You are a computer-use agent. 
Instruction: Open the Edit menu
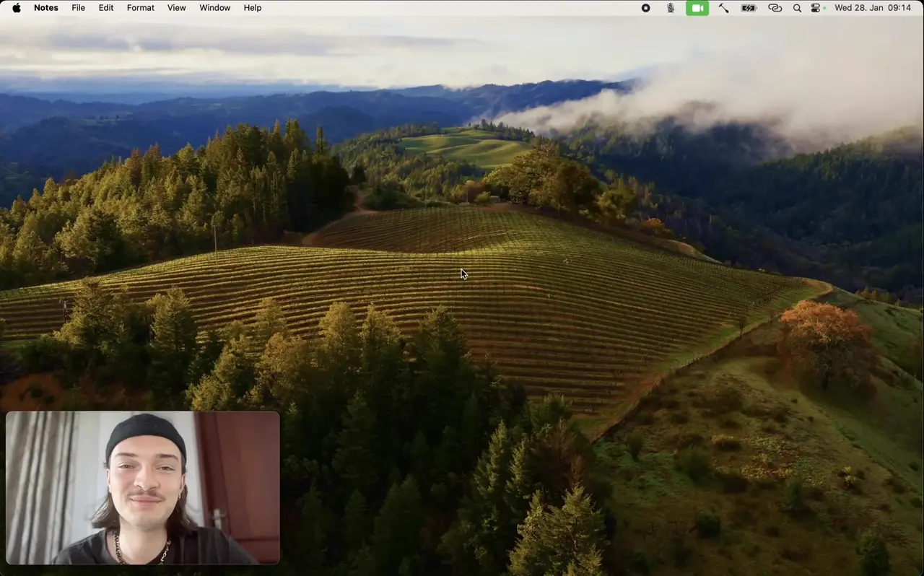106,8
